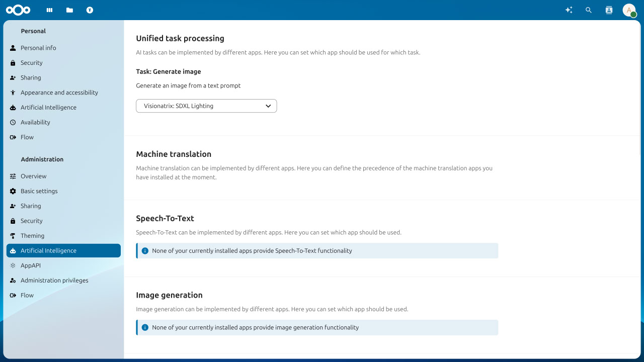644x362 pixels.
Task: Click image generation missing apps notice
Action: tap(317, 327)
